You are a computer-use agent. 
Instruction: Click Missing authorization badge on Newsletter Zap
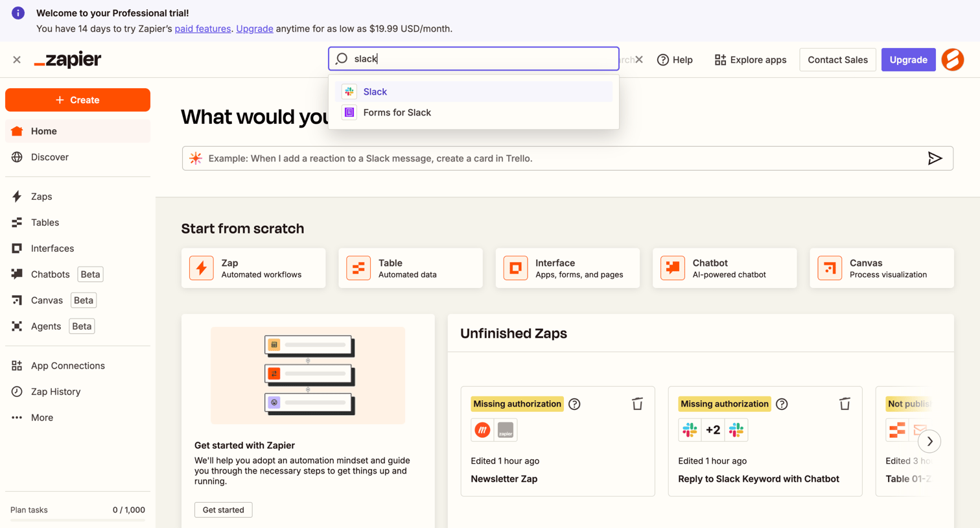(x=517, y=404)
